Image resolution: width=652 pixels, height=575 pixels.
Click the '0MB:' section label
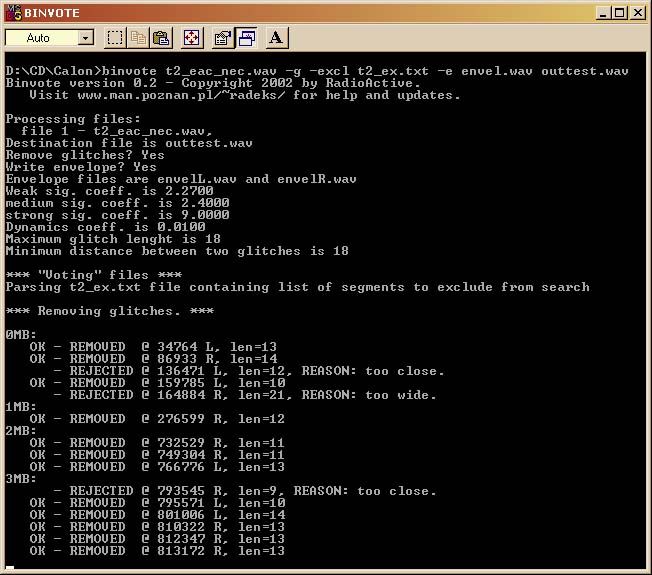click(x=21, y=335)
